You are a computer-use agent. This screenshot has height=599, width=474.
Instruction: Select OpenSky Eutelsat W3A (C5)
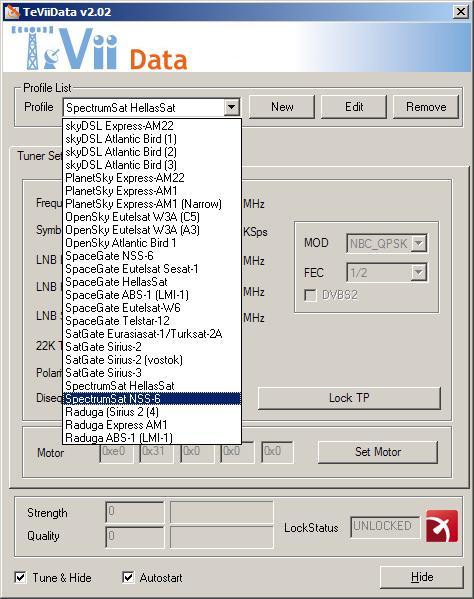click(x=152, y=217)
